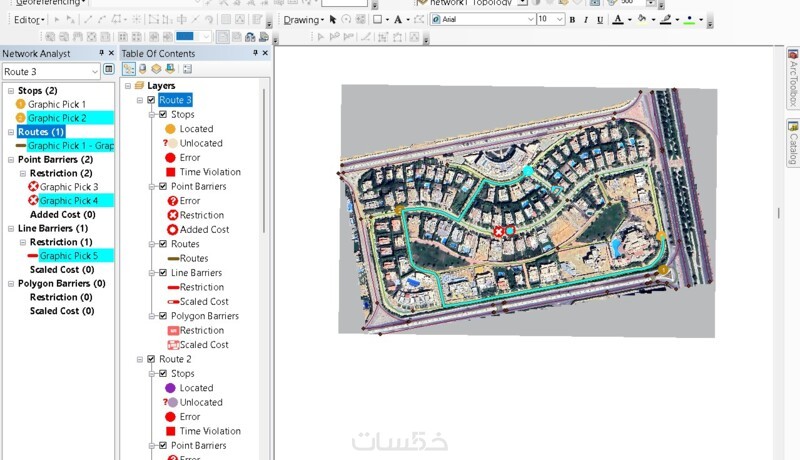
Task: Open the Route 3 analysis layer dropdown
Action: [x=94, y=72]
